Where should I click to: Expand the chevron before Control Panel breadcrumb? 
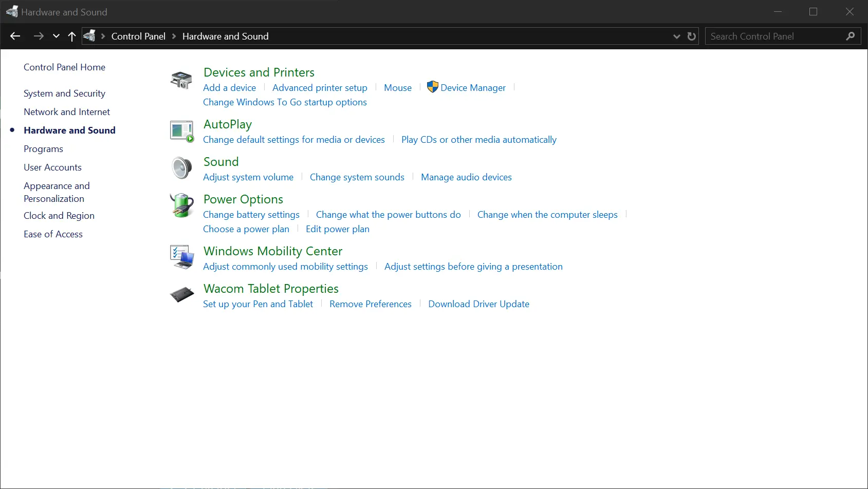[103, 36]
